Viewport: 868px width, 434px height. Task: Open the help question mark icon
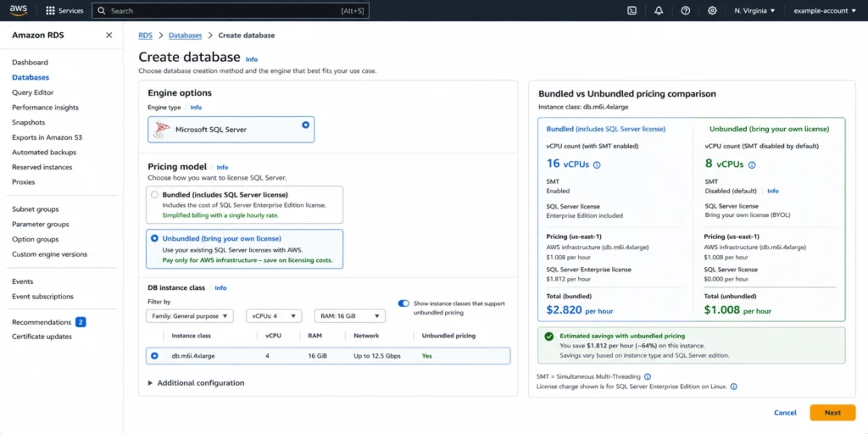(x=685, y=10)
